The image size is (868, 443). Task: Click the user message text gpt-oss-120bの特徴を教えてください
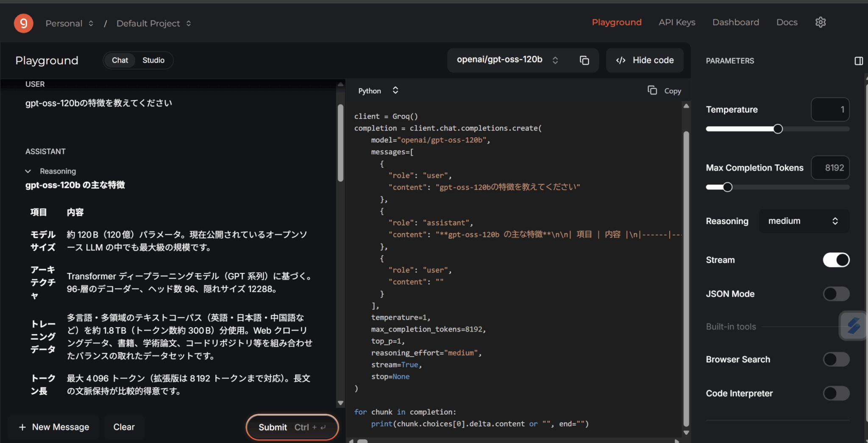pos(99,103)
